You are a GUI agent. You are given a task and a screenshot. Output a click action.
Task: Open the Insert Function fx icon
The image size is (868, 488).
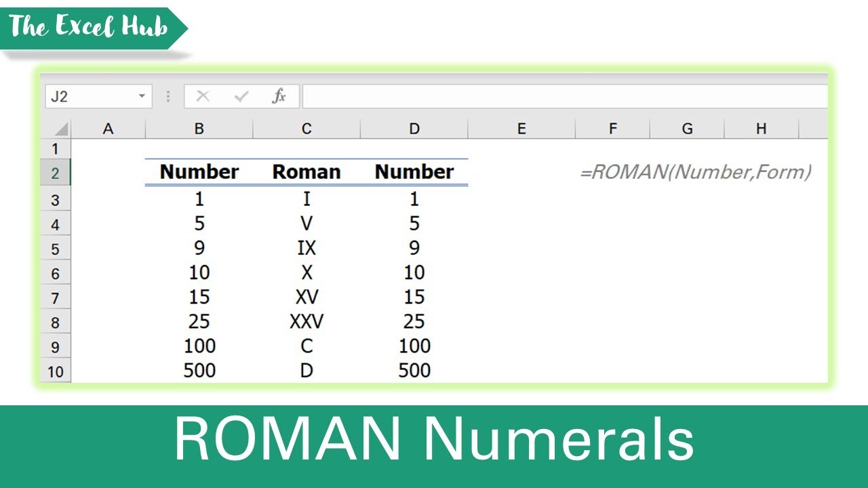[279, 96]
